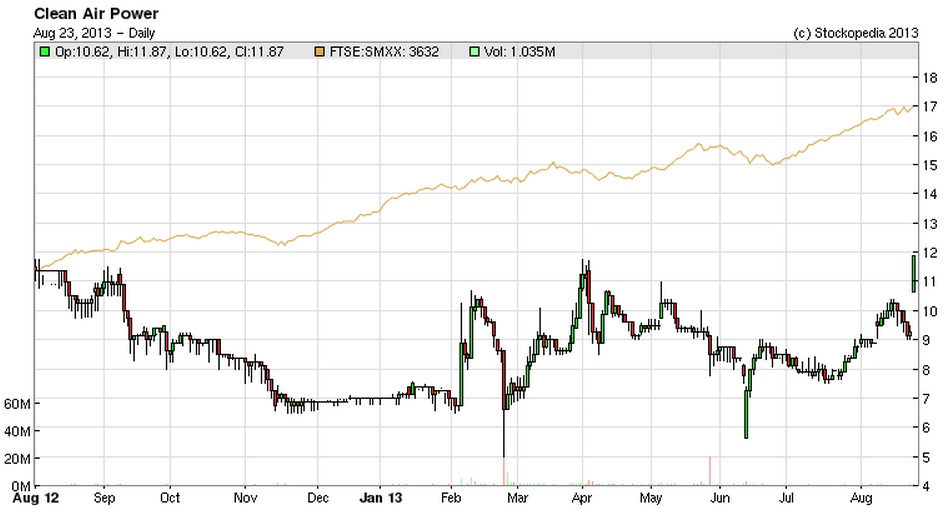The image size is (948, 523).
Task: Click the 'Sep' x-axis label
Action: click(x=104, y=498)
